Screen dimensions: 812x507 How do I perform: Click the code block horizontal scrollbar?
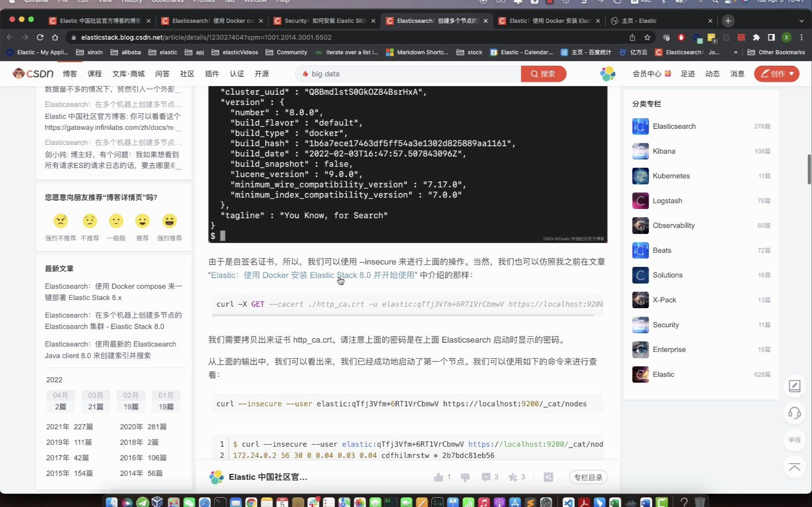click(x=403, y=315)
